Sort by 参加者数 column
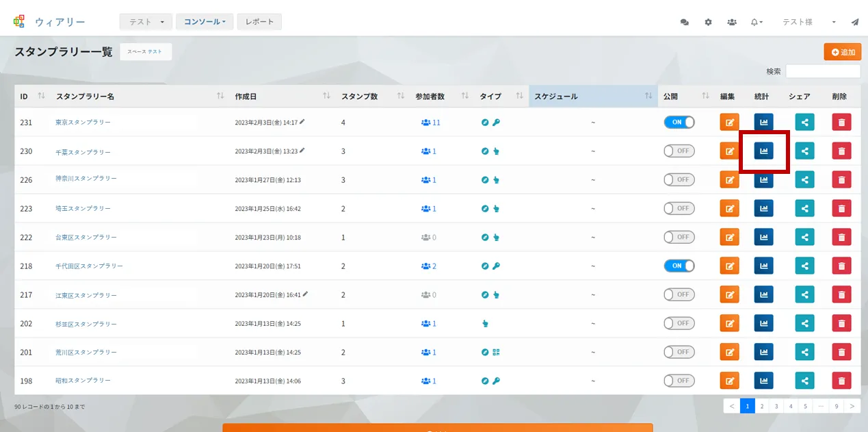The width and height of the screenshot is (868, 432). coord(442,97)
